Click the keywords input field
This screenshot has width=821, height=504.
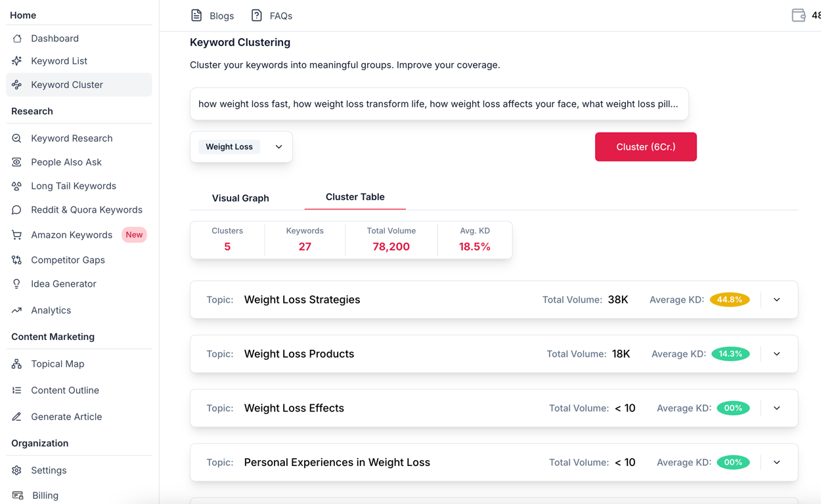[x=439, y=104]
